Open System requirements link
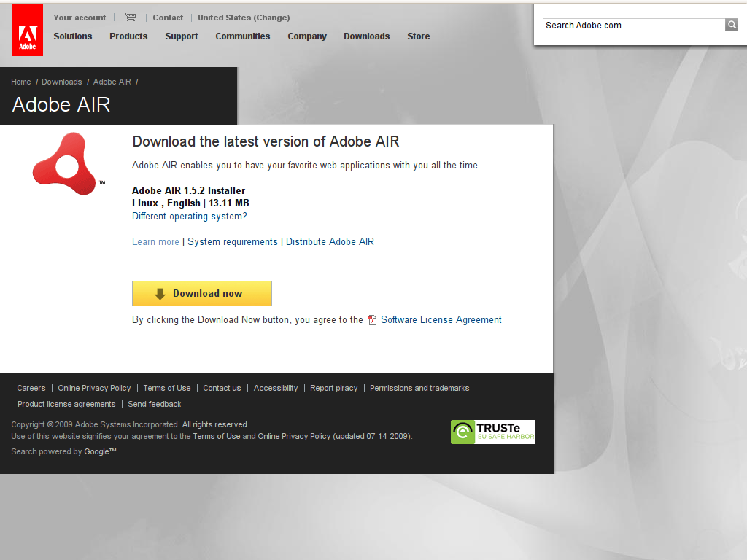This screenshot has height=560, width=747. coord(233,242)
